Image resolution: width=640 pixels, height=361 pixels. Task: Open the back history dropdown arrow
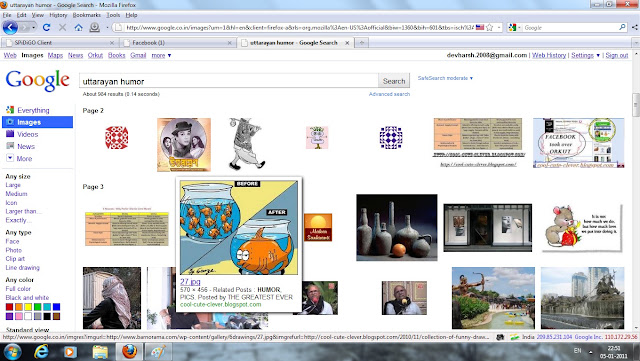33,27
